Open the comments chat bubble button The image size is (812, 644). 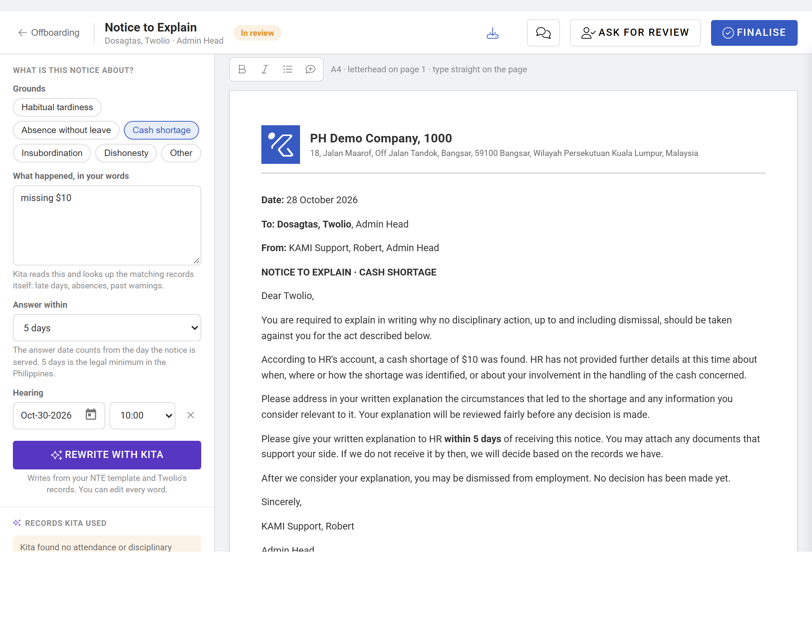tap(543, 33)
